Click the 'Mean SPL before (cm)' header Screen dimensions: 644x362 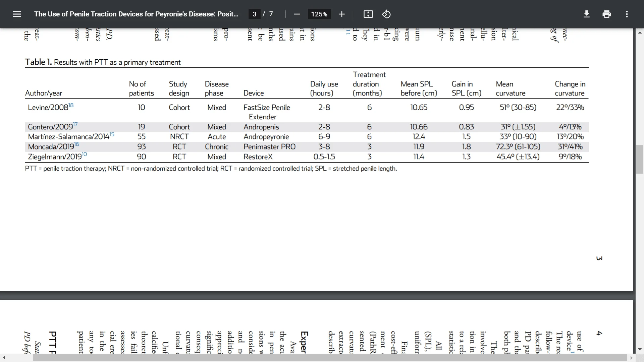[419, 88]
